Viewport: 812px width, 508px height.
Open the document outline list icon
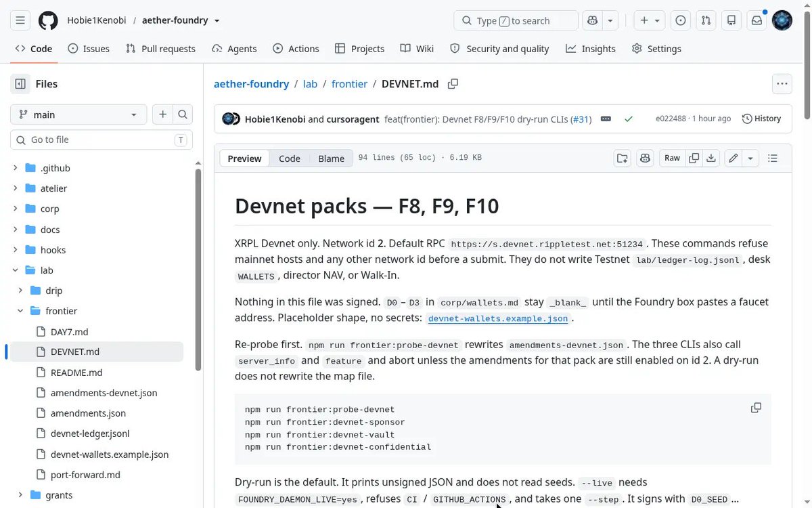773,158
